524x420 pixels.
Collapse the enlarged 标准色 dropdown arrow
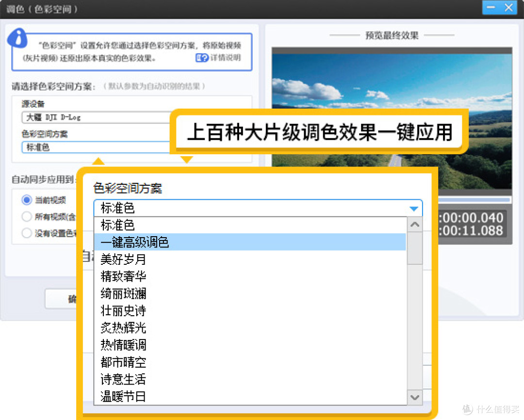point(414,209)
